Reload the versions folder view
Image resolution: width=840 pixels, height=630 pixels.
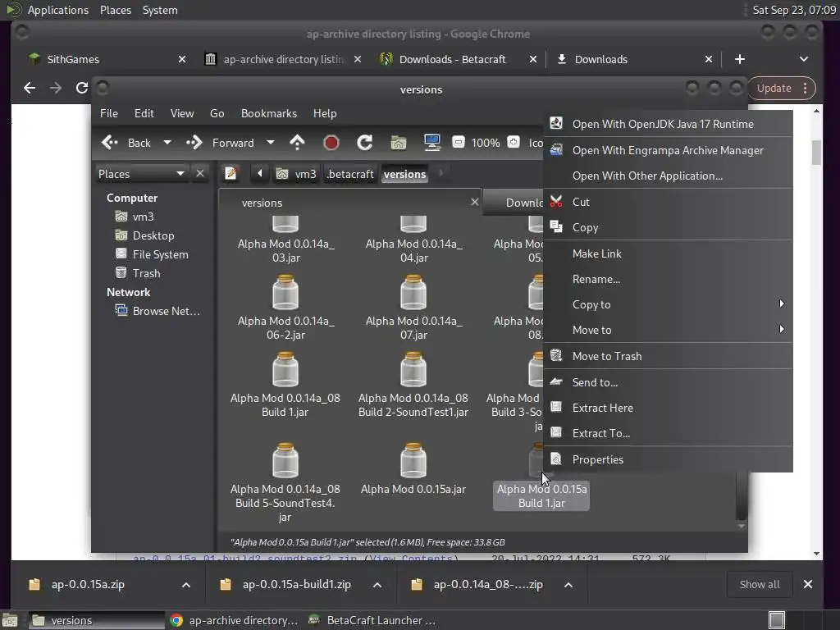(364, 143)
